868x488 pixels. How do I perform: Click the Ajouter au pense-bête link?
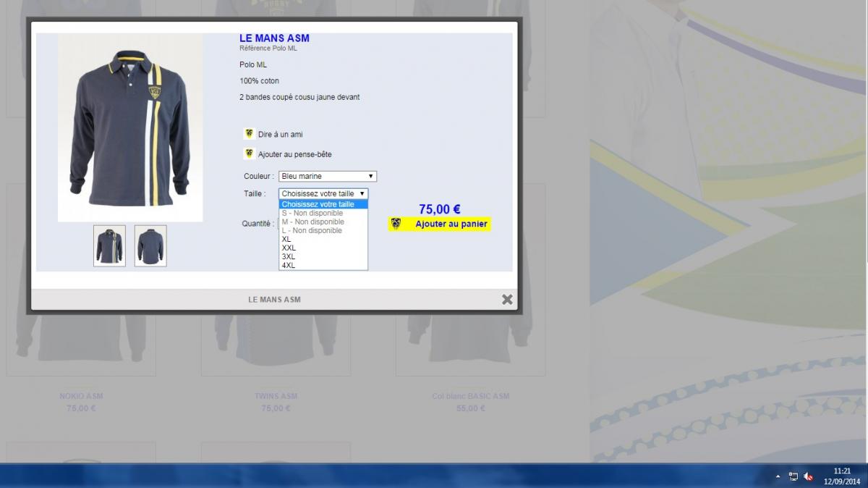click(295, 154)
